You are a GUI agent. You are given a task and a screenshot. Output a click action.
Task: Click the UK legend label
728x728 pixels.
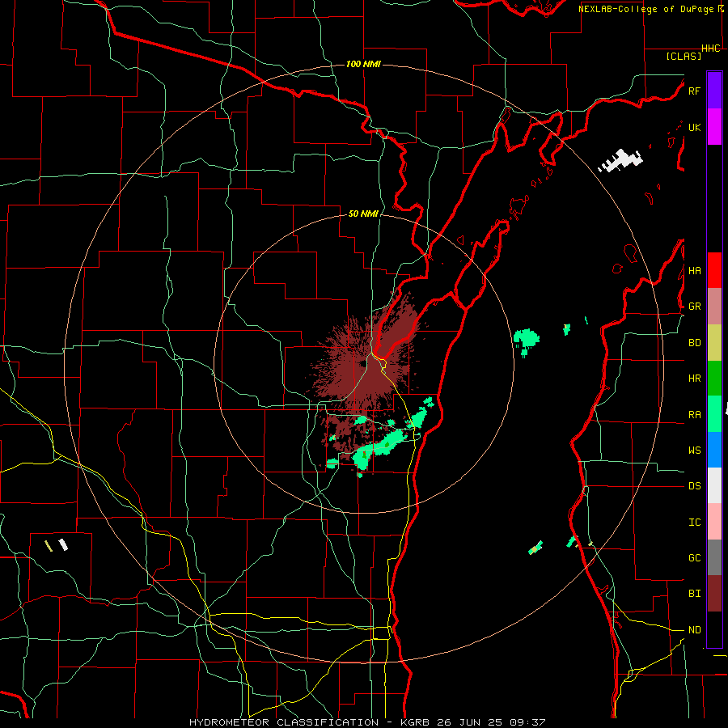pyautogui.click(x=694, y=127)
